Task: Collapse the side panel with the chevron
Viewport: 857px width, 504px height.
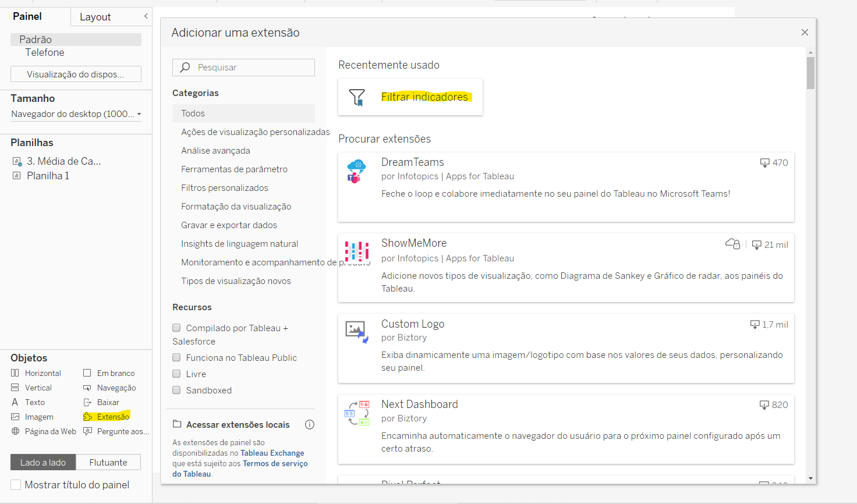Action: coord(146,16)
